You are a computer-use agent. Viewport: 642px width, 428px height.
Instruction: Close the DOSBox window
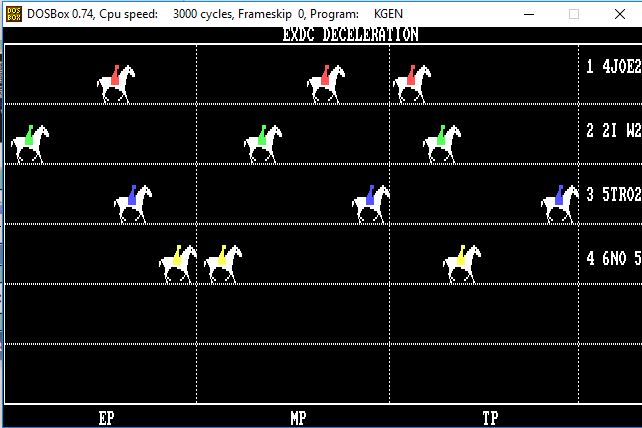[620, 14]
